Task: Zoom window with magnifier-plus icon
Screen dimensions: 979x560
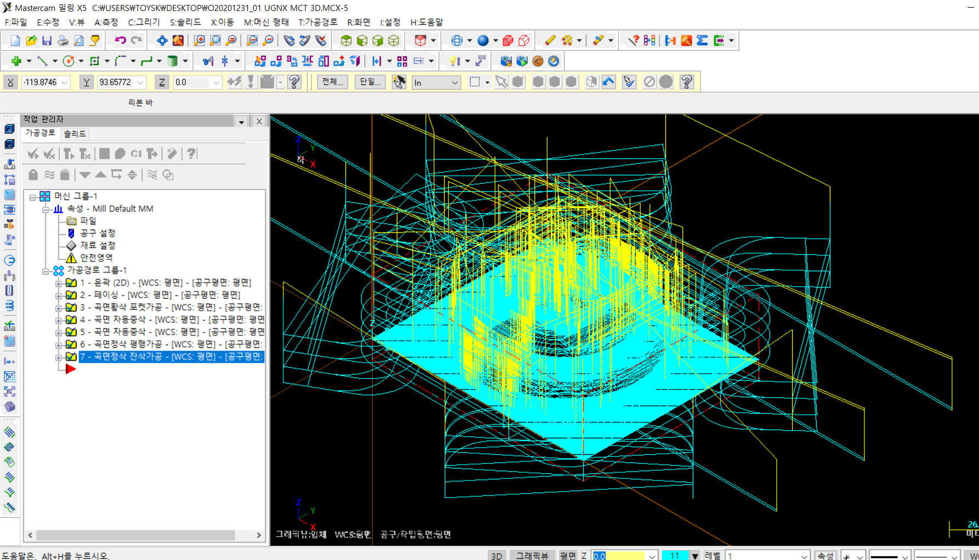Action: point(200,41)
